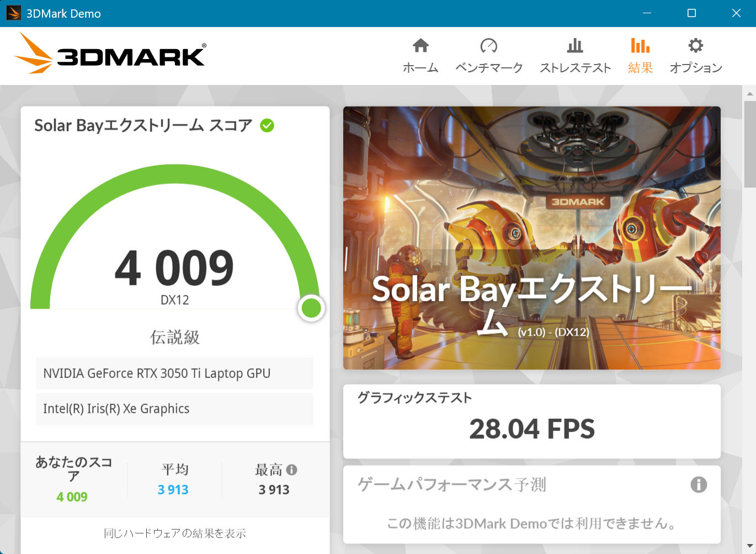
Task: Click the 3DMark app icon in the title bar
Action: [x=14, y=13]
